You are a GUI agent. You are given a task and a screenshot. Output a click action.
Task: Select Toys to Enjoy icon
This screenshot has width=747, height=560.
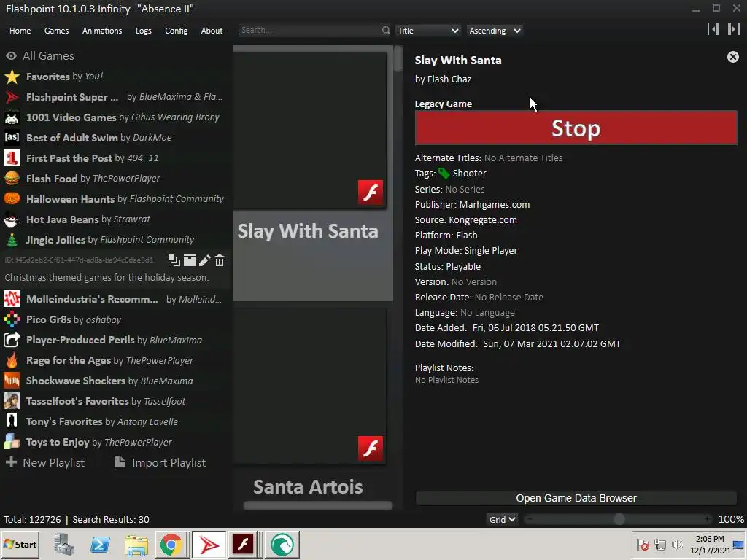[12, 442]
